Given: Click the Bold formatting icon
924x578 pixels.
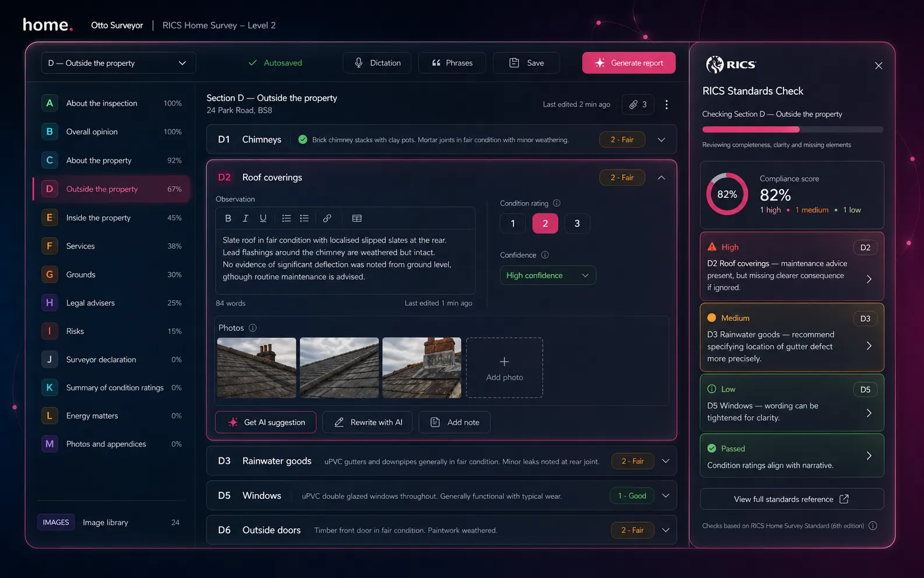Looking at the screenshot, I should [228, 218].
